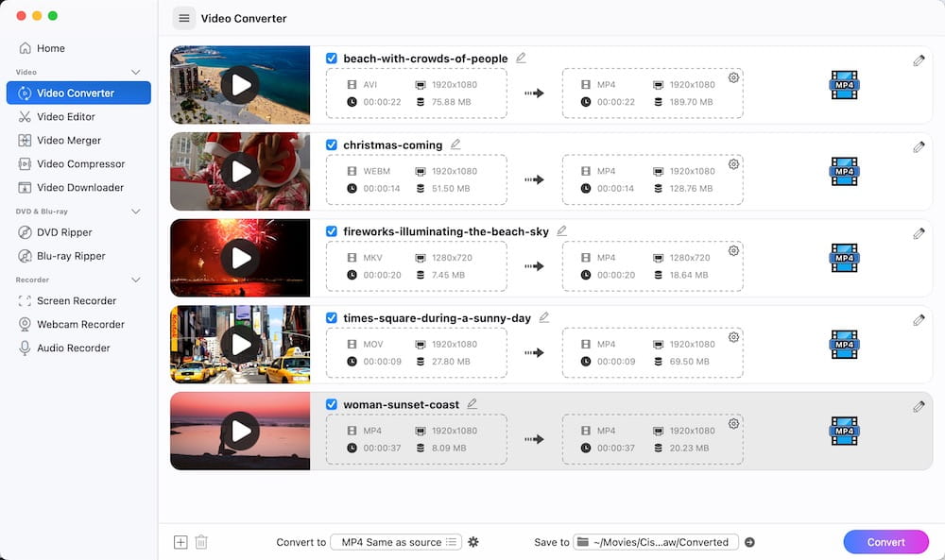Click MP4 format icon for fireworks video
Image resolution: width=945 pixels, height=560 pixels.
pyautogui.click(x=844, y=258)
